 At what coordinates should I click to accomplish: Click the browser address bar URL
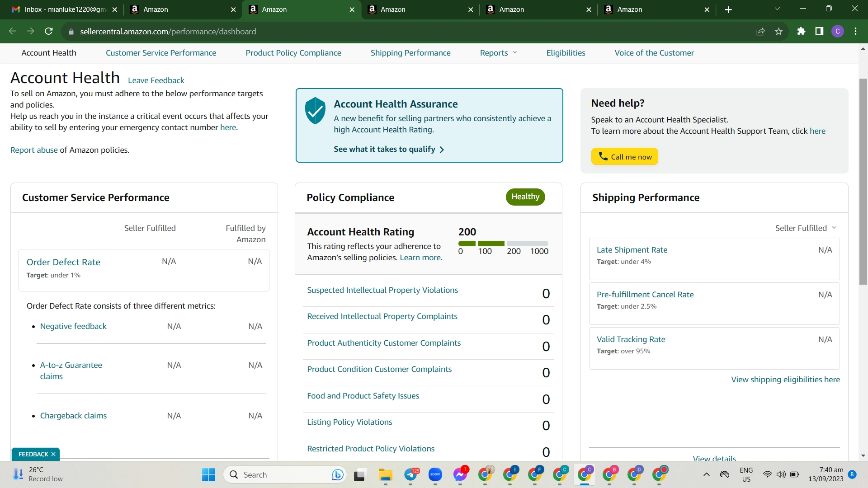point(168,32)
